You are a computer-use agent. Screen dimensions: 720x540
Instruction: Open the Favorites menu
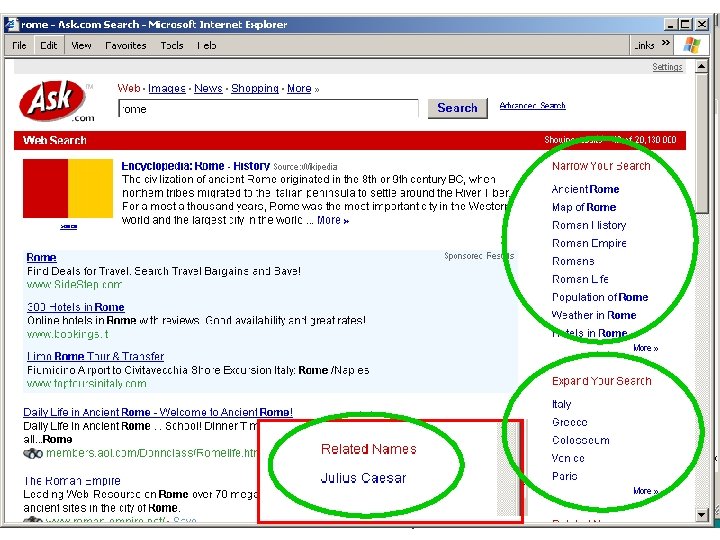(125, 45)
